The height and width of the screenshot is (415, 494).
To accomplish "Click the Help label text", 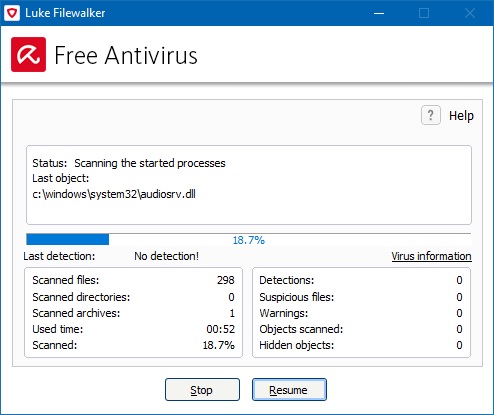I will (461, 116).
